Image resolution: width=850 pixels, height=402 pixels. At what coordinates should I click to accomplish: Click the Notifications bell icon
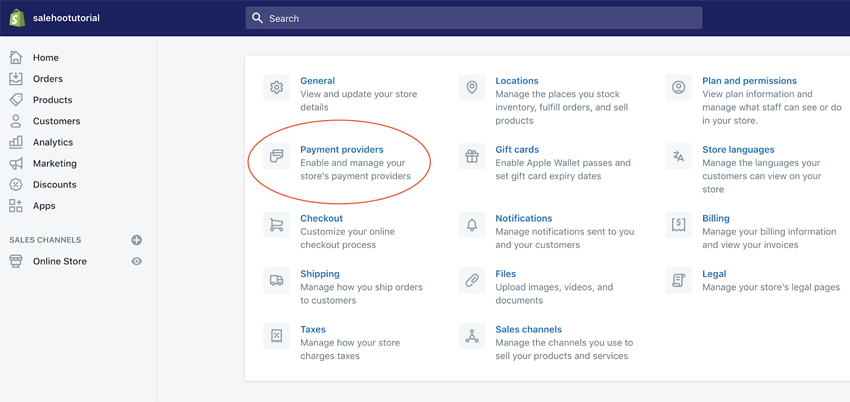(x=472, y=225)
